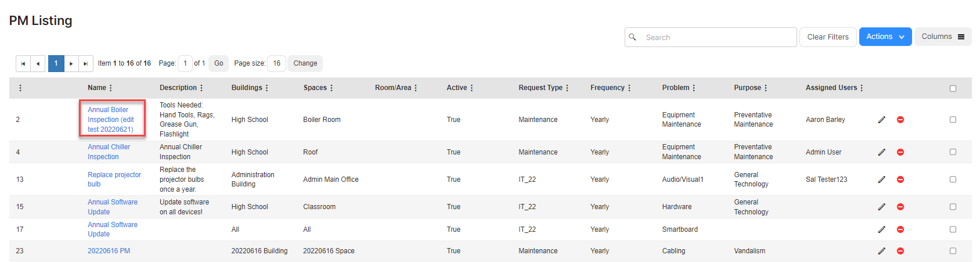This screenshot has width=980, height=262.
Task: Open the Replace projector bulb link
Action: 114,180
